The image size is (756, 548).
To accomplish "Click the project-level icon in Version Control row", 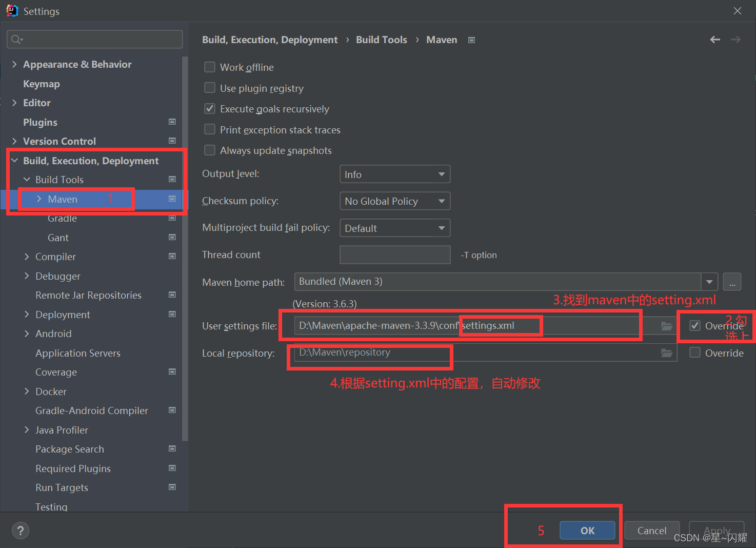I will [172, 141].
